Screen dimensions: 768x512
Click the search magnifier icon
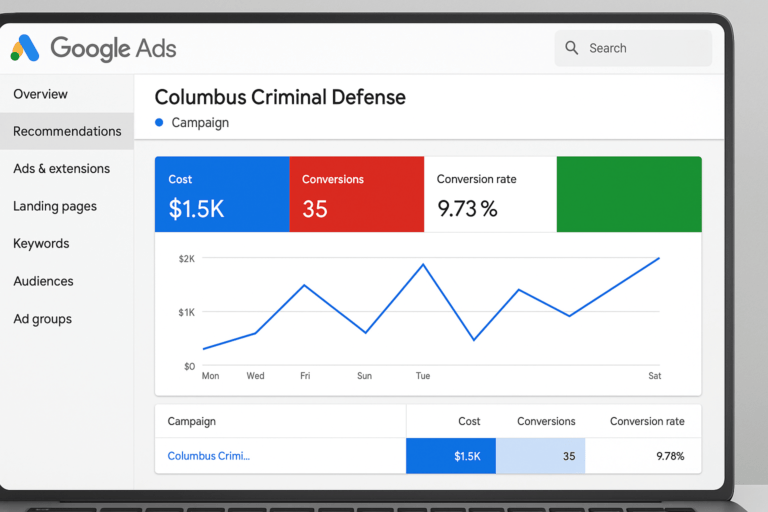[x=571, y=48]
